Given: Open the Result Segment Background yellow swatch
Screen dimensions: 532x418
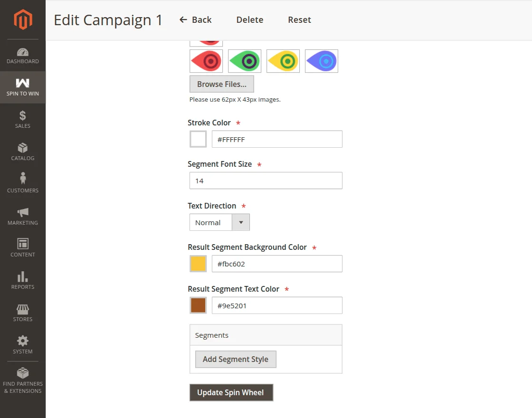Looking at the screenshot, I should click(198, 264).
